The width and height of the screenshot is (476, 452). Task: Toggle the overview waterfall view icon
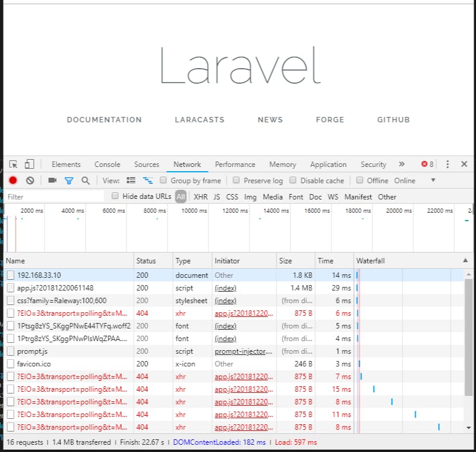tap(148, 180)
